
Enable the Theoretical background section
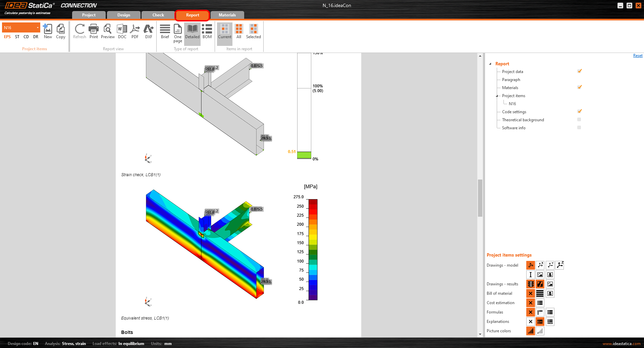[x=579, y=119]
